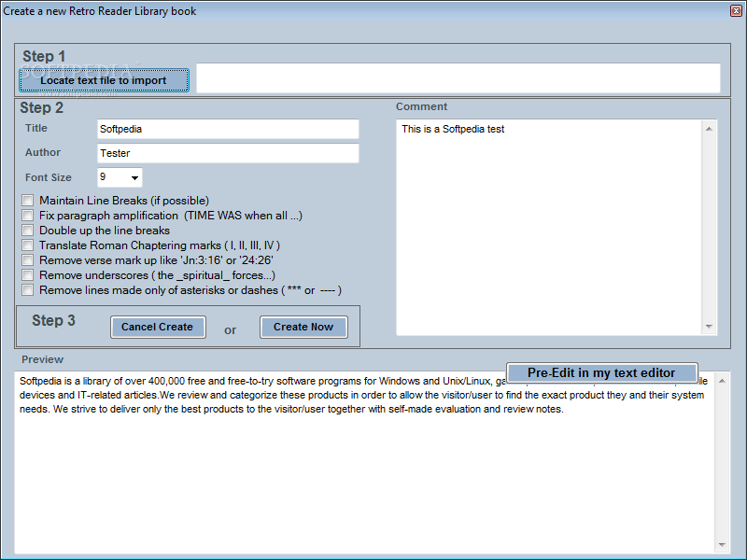Click the Preview pane scroll down arrow

[x=722, y=545]
